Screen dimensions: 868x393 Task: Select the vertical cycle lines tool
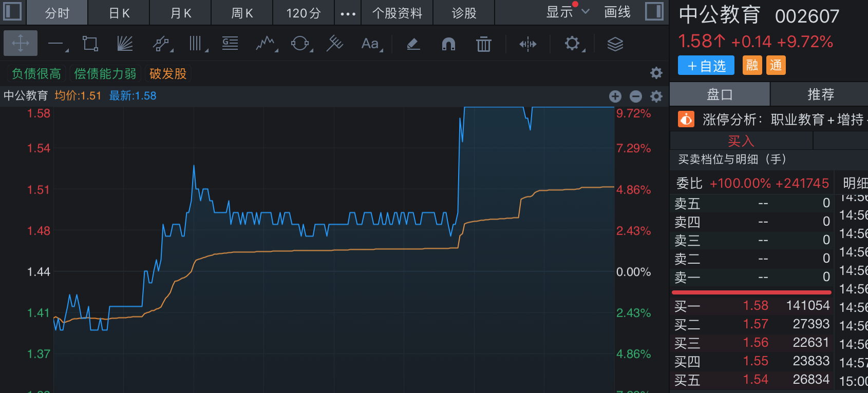[x=195, y=44]
